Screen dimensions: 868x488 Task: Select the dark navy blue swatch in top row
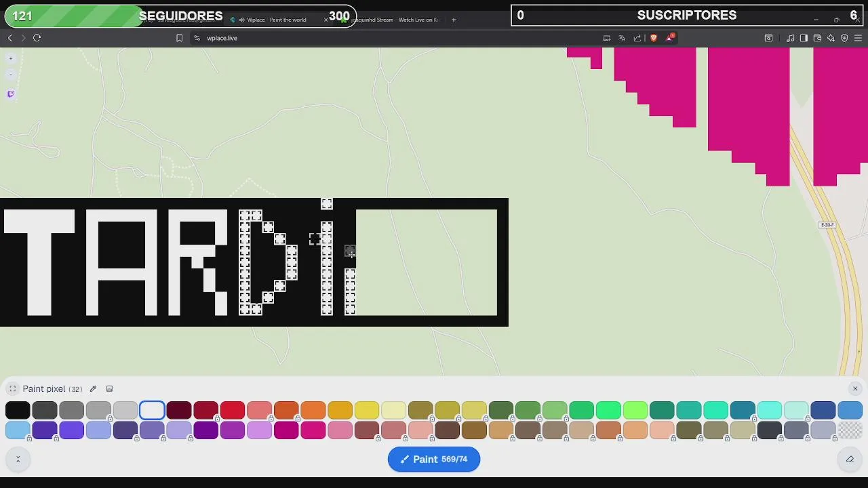[823, 410]
